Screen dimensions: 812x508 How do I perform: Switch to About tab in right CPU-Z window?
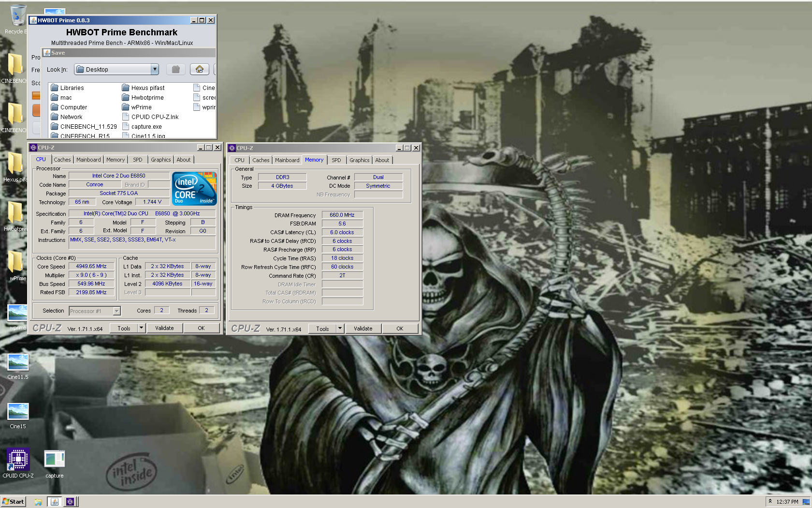pos(382,160)
